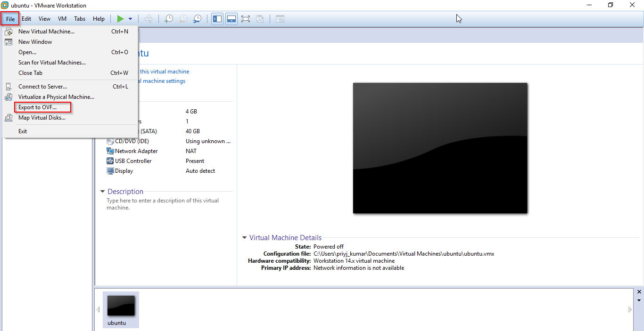Viewport: 644px width, 331px height.
Task: Click the Unity mode toolbar icon
Action: [x=259, y=19]
